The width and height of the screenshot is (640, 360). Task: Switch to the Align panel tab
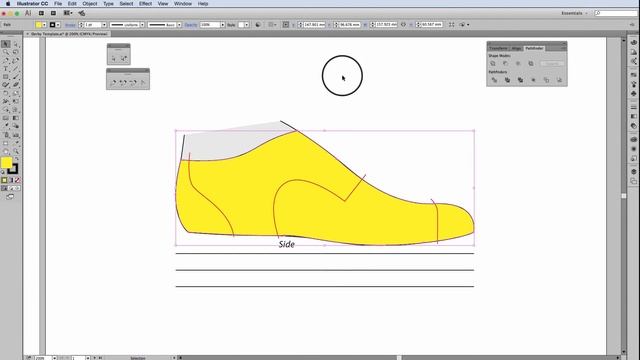(516, 48)
